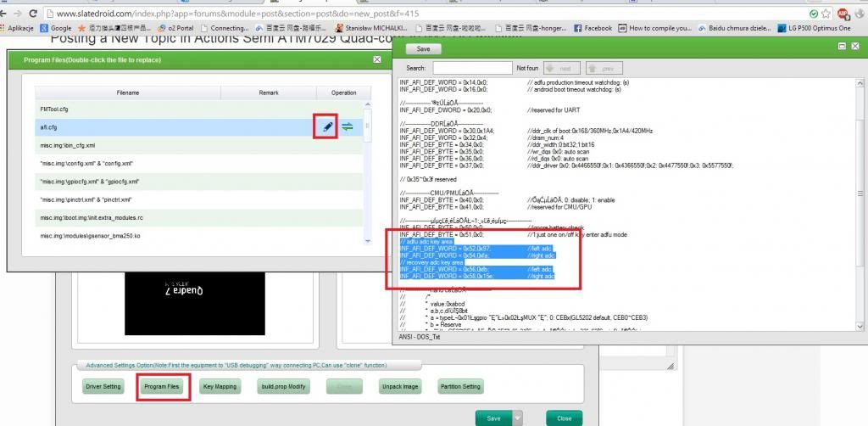This screenshot has height=426, width=868.
Task: Click the Remark column header
Action: coord(269,92)
